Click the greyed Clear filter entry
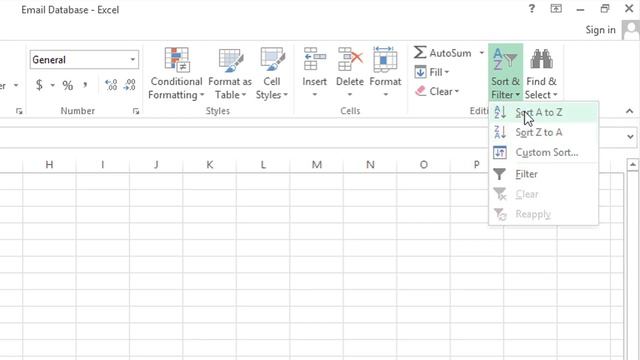 click(x=543, y=194)
